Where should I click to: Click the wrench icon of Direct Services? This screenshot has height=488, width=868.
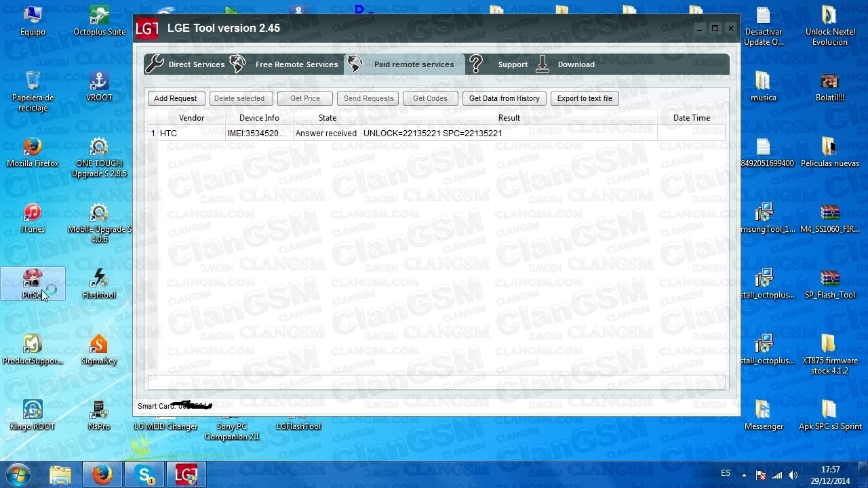(x=155, y=64)
